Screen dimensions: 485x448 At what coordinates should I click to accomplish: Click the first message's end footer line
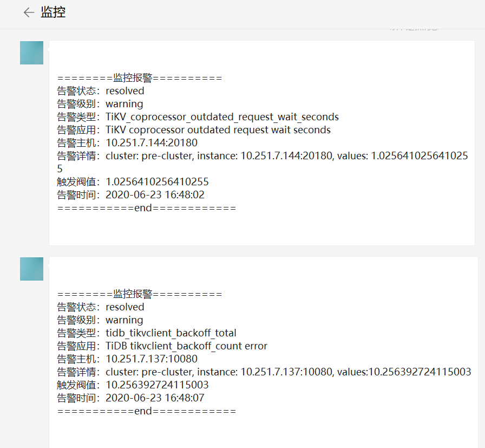(x=147, y=207)
